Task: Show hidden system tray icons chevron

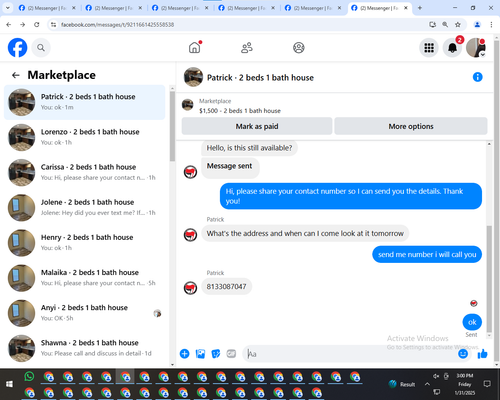Action: click(427, 384)
